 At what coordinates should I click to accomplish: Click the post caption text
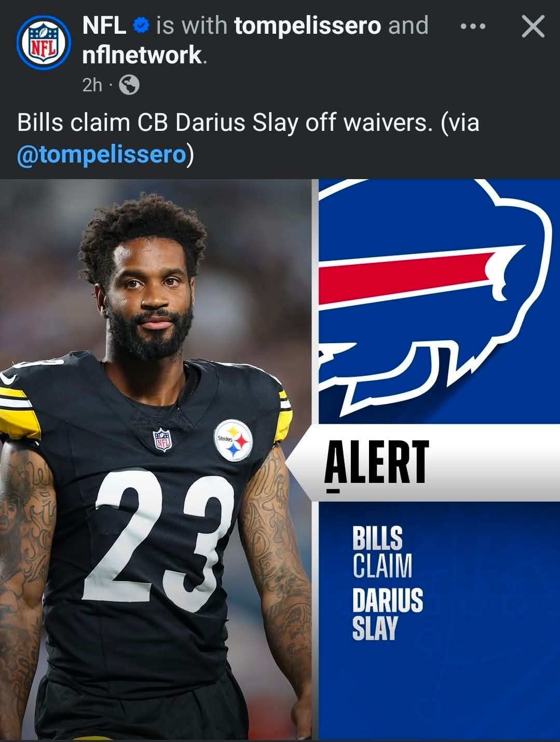[248, 139]
